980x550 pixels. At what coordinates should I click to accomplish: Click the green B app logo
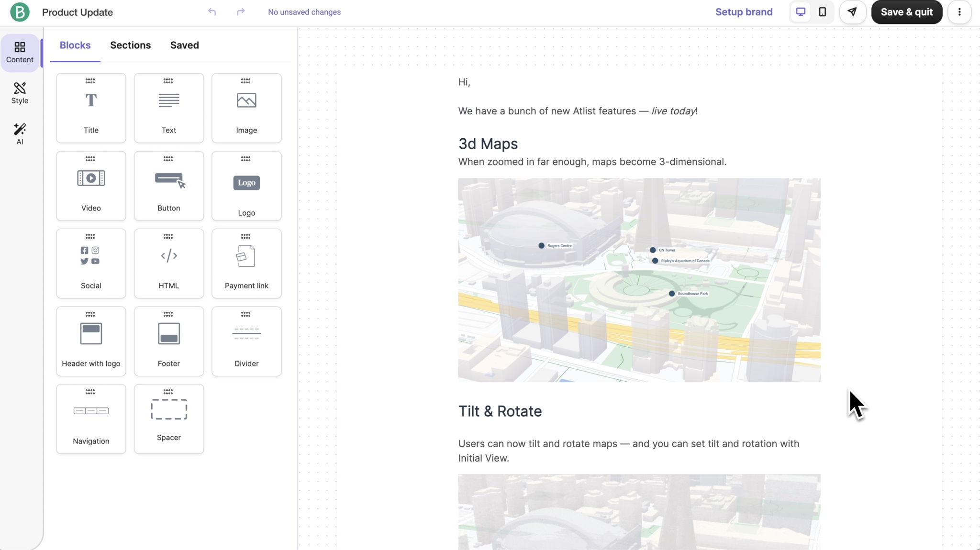20,12
